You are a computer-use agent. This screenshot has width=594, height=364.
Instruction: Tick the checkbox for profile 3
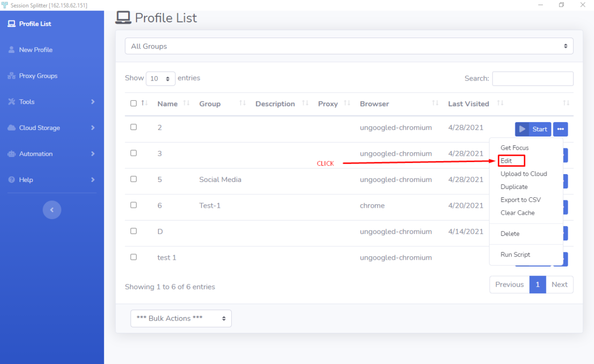coord(134,153)
